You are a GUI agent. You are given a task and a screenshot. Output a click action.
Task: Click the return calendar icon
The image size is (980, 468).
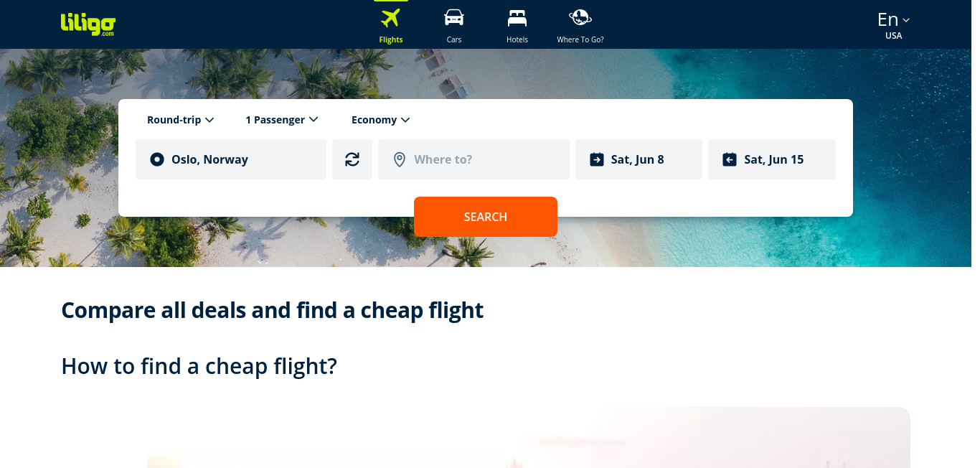pos(730,159)
